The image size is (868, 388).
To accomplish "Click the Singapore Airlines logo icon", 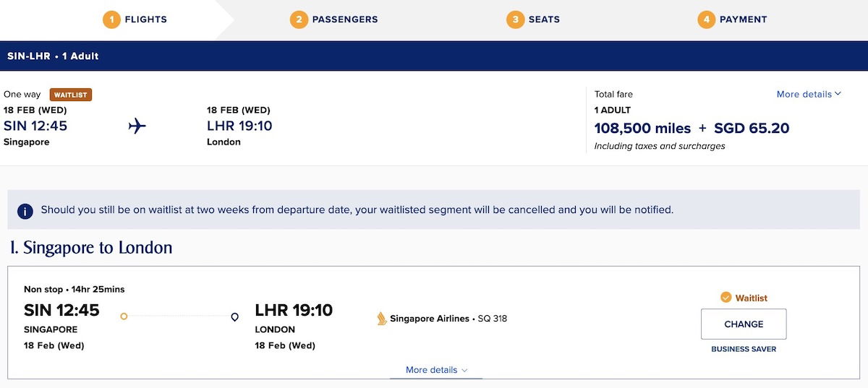I will click(x=382, y=319).
